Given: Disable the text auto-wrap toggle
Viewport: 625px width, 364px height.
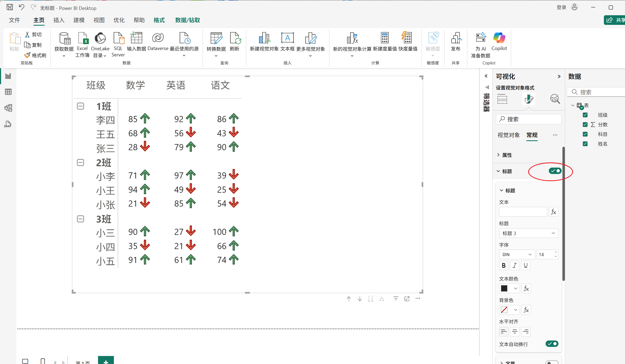Looking at the screenshot, I should coord(552,344).
